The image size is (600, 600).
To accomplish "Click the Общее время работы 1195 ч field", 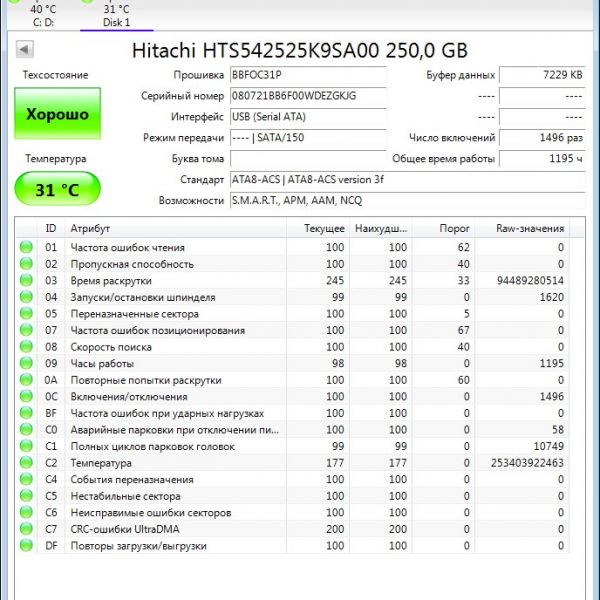I will coord(542,158).
